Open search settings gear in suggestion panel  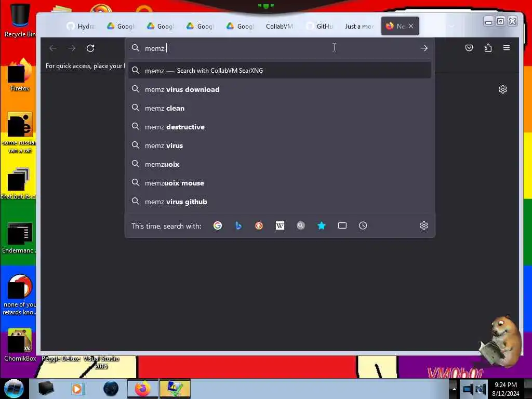424,225
